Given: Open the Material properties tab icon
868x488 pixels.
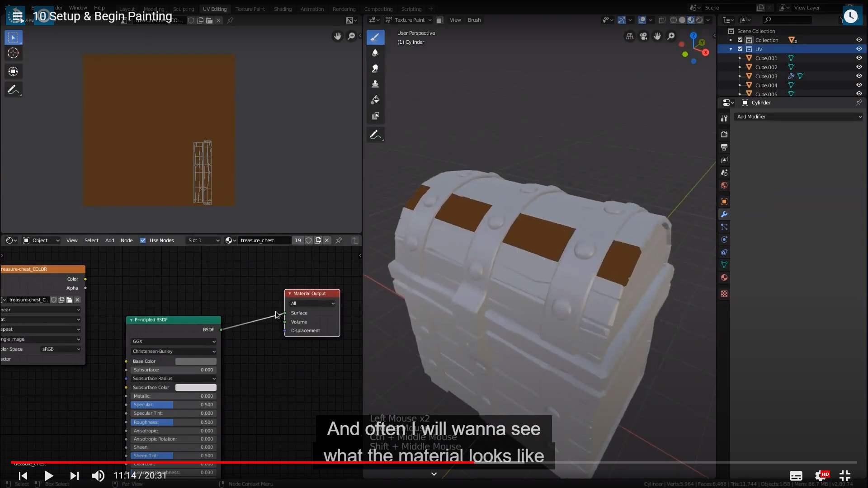Looking at the screenshot, I should 724,277.
